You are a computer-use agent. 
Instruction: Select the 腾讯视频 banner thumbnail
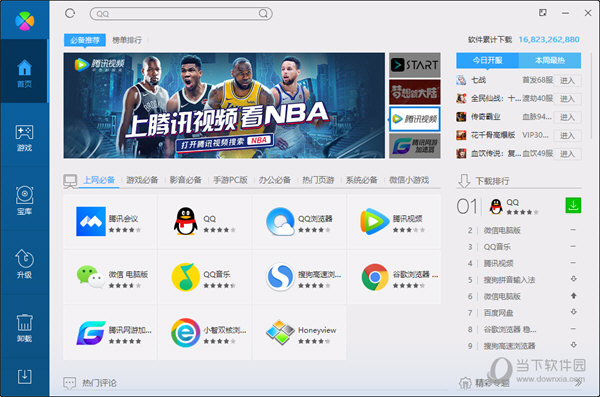415,119
